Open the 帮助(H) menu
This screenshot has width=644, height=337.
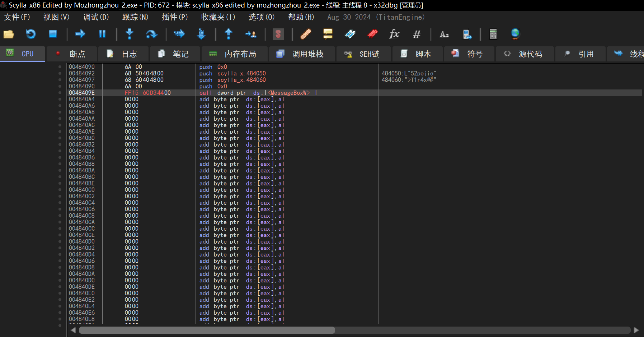[x=301, y=17]
